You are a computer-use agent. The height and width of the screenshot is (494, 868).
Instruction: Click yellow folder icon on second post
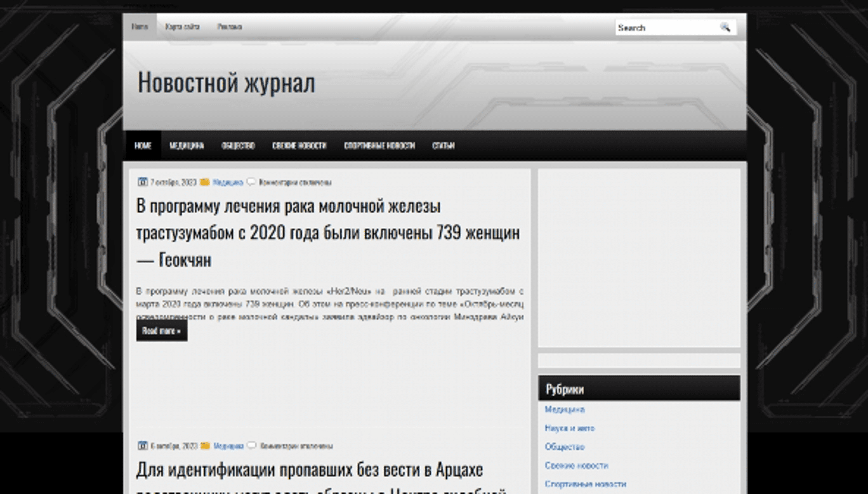click(x=205, y=445)
